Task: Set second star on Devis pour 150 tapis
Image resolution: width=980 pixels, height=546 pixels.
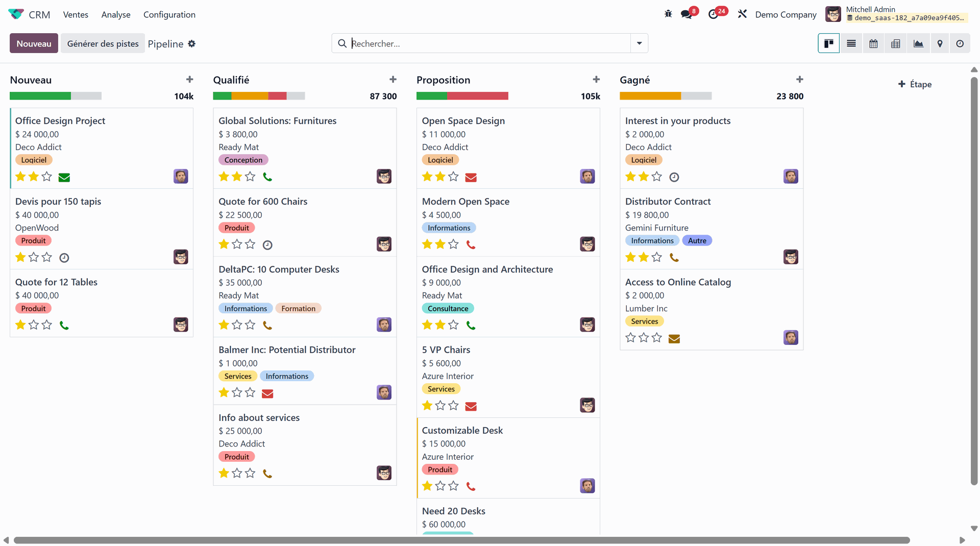Action: 34,257
